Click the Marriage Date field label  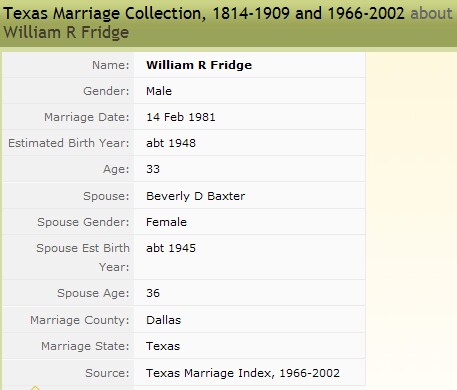coord(86,117)
